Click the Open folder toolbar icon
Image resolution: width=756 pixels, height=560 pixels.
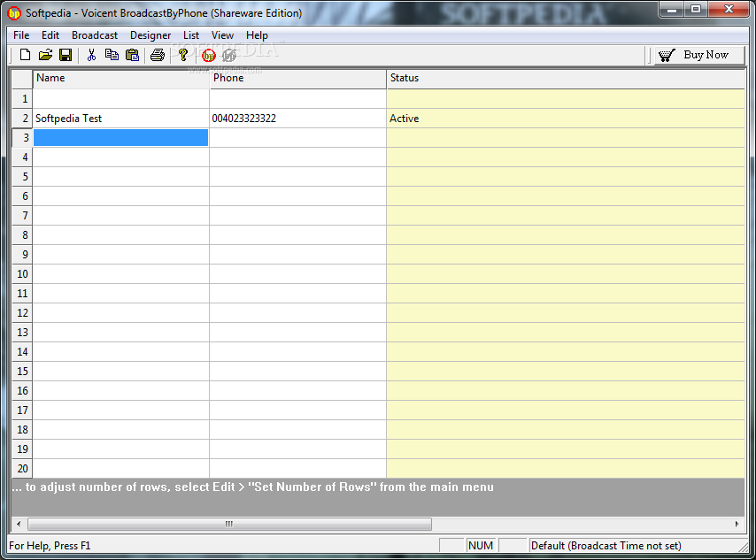(45, 55)
